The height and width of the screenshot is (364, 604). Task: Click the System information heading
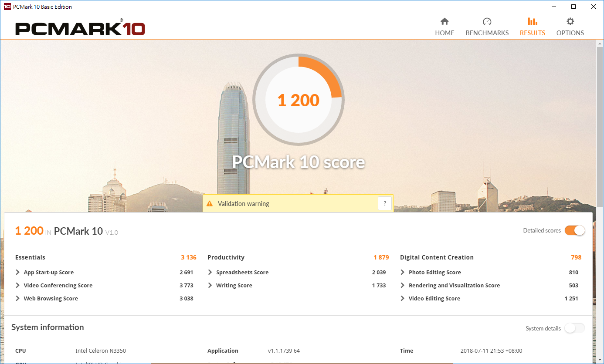(x=48, y=327)
